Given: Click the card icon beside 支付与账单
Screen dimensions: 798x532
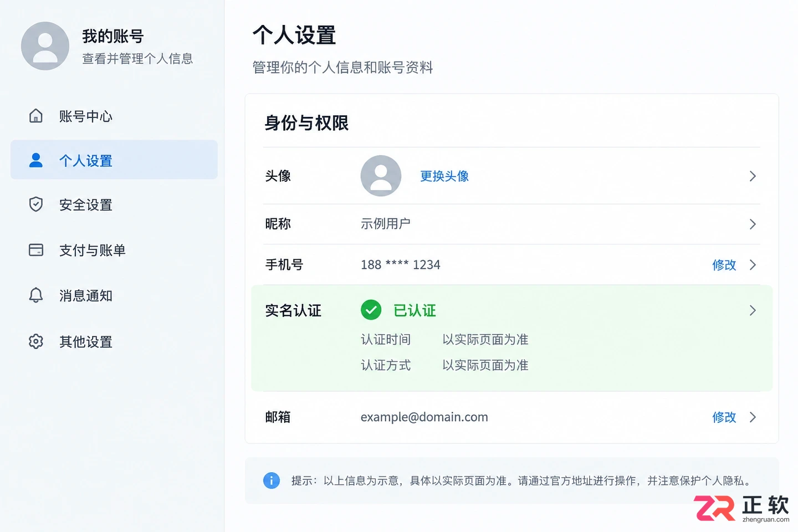Looking at the screenshot, I should click(36, 250).
